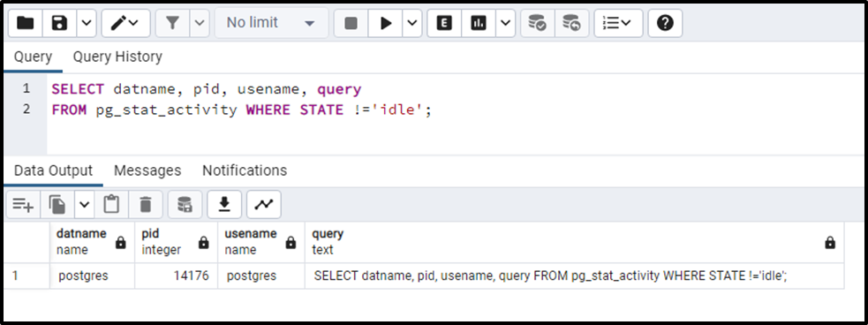
Task: Click the query text cell in row 1
Action: [x=574, y=276]
